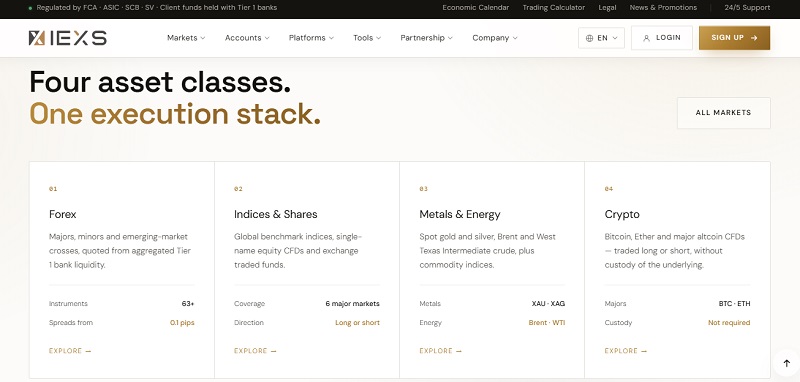
Task: Click the 'Brent · WTI' energy value
Action: 546,323
